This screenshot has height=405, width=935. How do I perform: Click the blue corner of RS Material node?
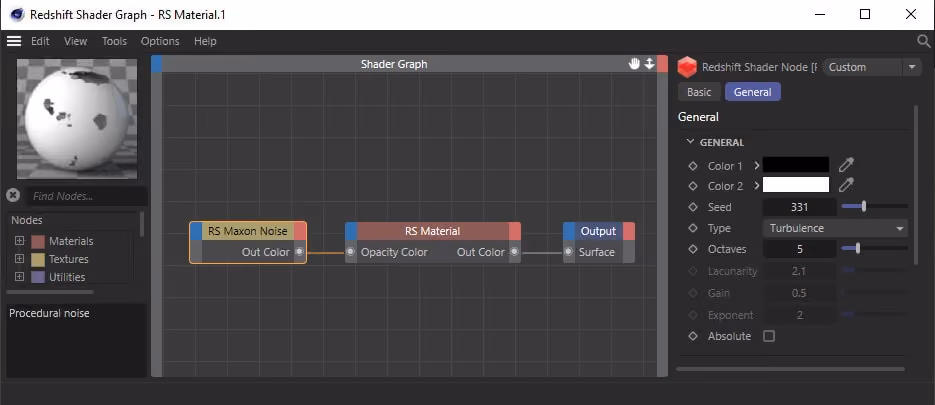[351, 231]
